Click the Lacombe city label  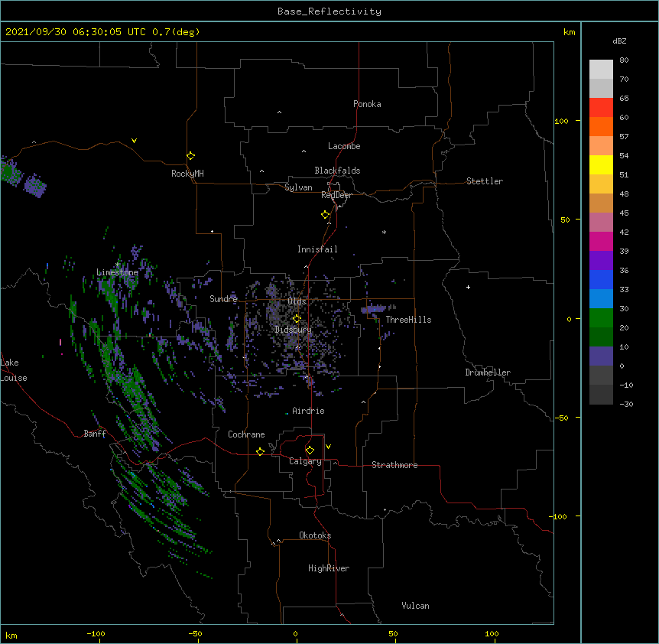[x=344, y=146]
